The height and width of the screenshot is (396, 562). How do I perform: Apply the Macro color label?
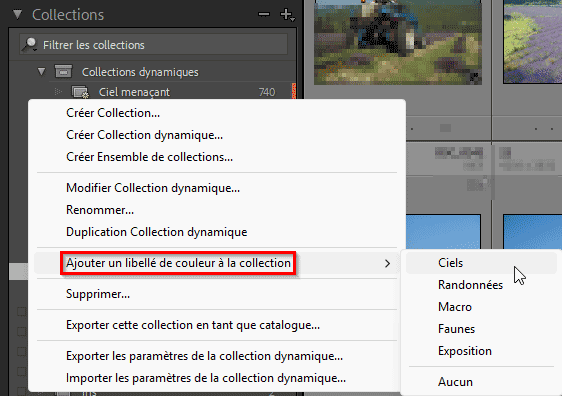[455, 307]
